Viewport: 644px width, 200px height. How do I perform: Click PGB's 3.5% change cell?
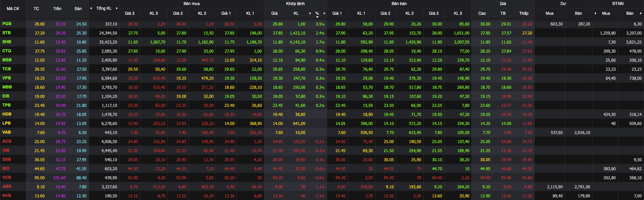[x=320, y=24]
